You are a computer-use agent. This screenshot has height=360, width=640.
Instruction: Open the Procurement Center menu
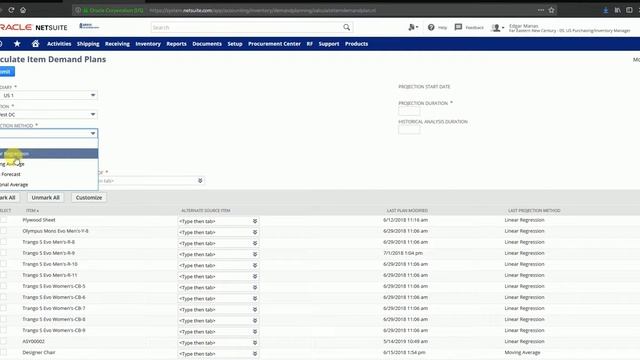[274, 44]
